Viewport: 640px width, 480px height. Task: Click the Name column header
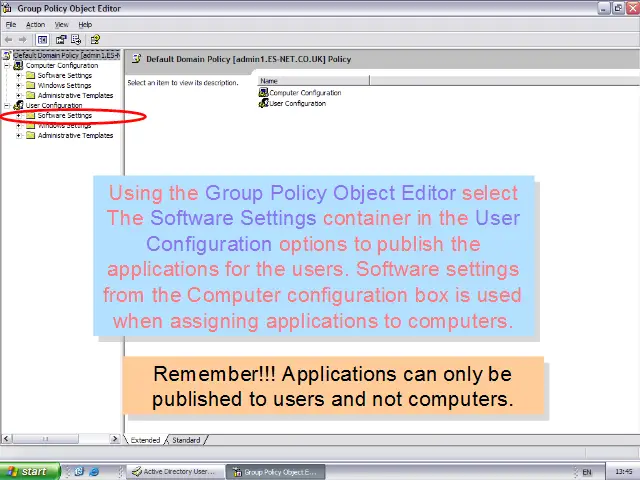click(x=312, y=81)
